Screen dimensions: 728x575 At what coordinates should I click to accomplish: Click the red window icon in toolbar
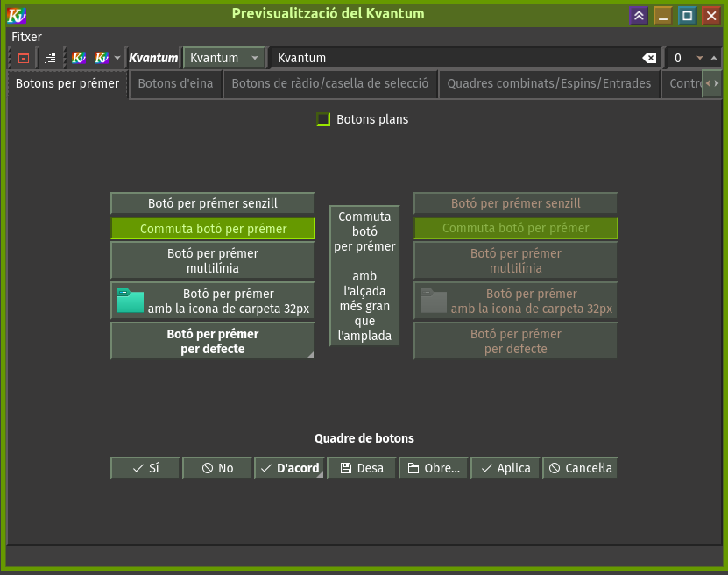click(x=23, y=58)
